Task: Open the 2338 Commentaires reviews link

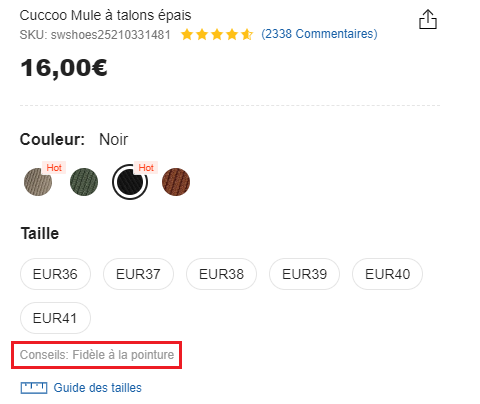Action: pyautogui.click(x=319, y=34)
